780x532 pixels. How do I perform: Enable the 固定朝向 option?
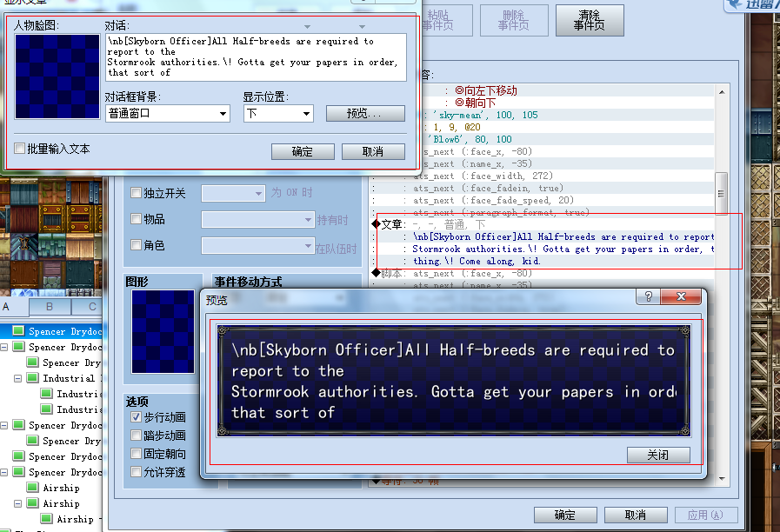point(136,454)
